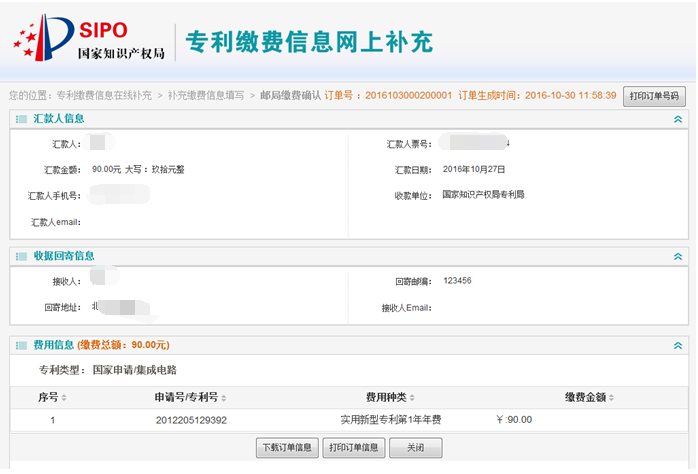Collapse the 费用信息 section chevron
This screenshot has height=474, width=698.
678,345
